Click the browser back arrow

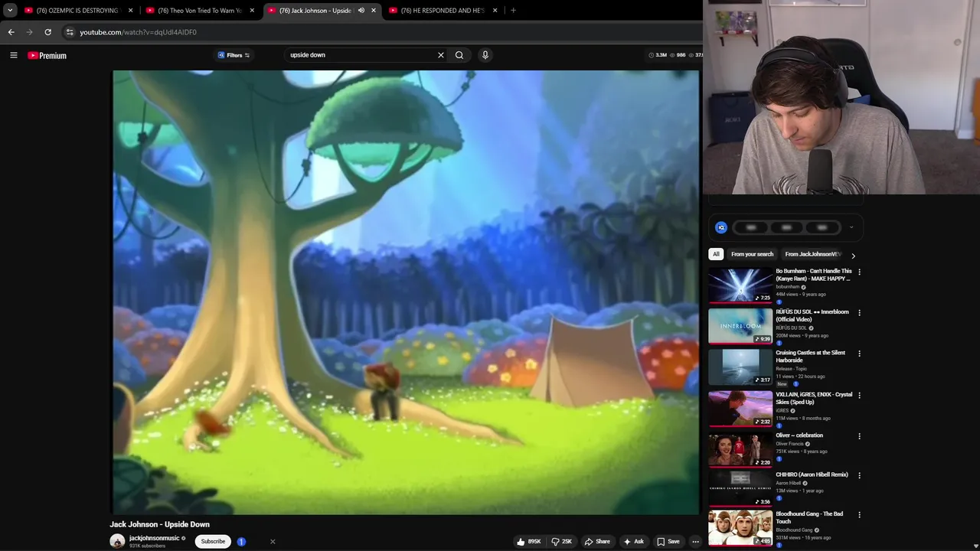(x=11, y=32)
